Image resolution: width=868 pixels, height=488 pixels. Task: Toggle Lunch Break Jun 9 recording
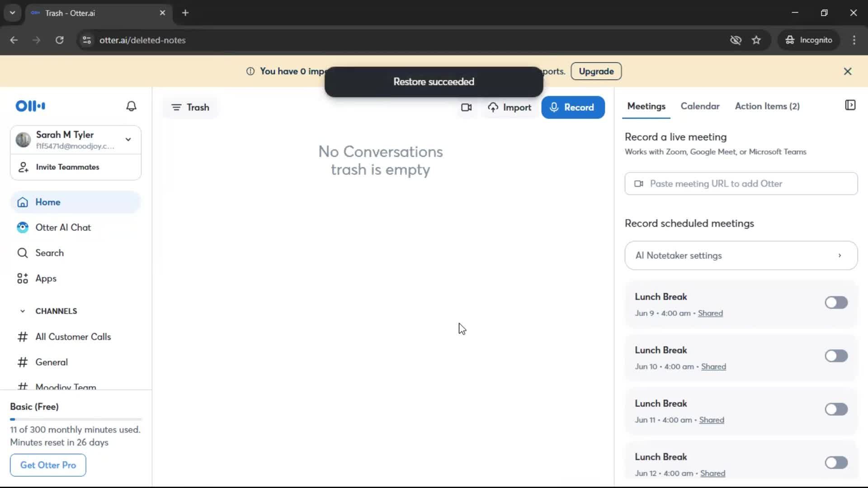836,303
